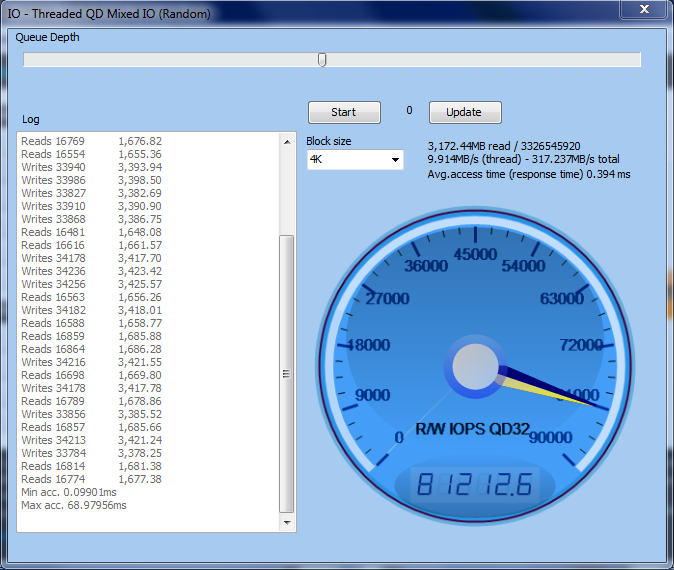The height and width of the screenshot is (570, 674).
Task: Select the 'Max acc. 68.97956ms' log line
Action: coord(71,505)
